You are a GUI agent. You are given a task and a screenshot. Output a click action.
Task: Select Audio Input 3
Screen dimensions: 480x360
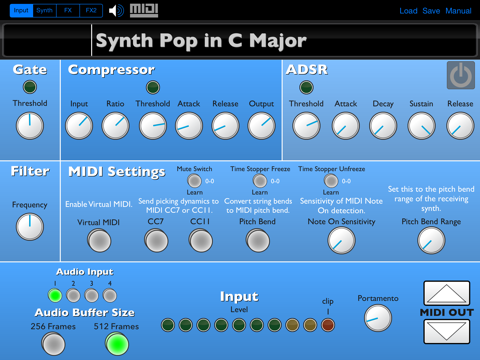91,295
